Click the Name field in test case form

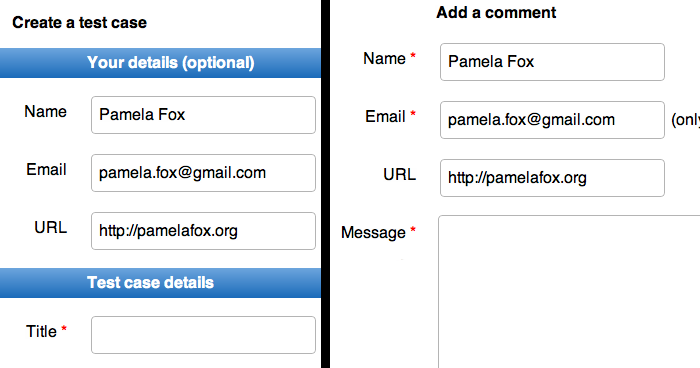point(203,115)
